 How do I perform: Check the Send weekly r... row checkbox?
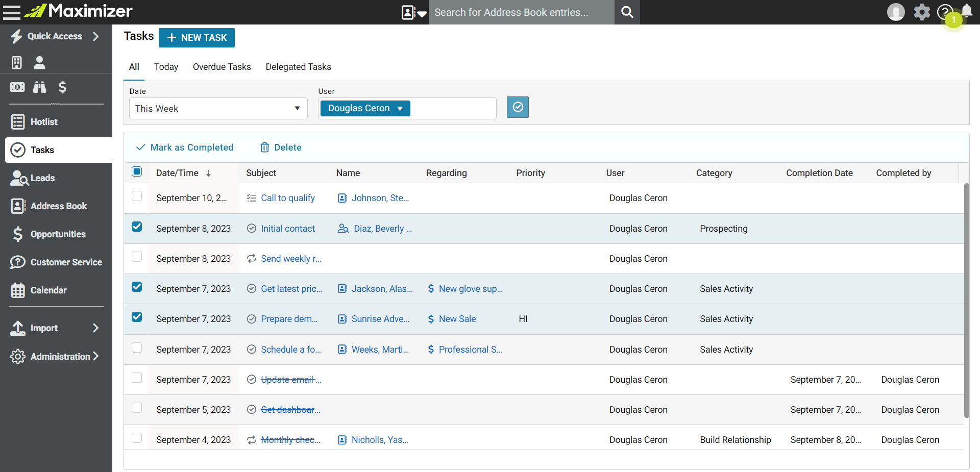coord(137,257)
